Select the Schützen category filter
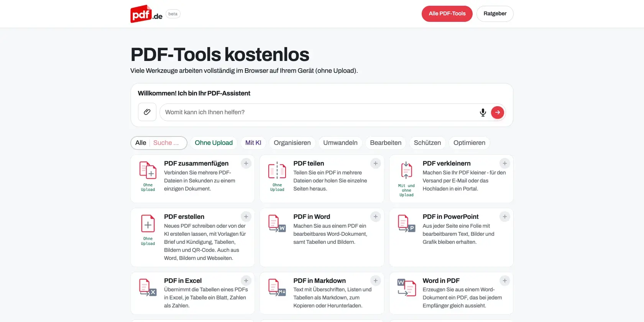 [x=427, y=143]
